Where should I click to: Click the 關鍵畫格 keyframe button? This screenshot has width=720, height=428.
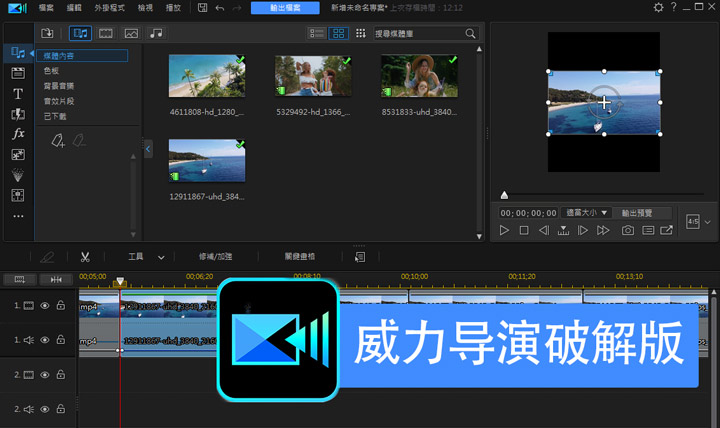[299, 257]
